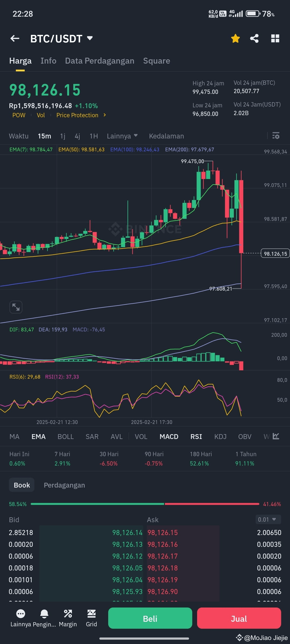Open the grid layout icon at top
290x644 pixels.
[x=275, y=38]
